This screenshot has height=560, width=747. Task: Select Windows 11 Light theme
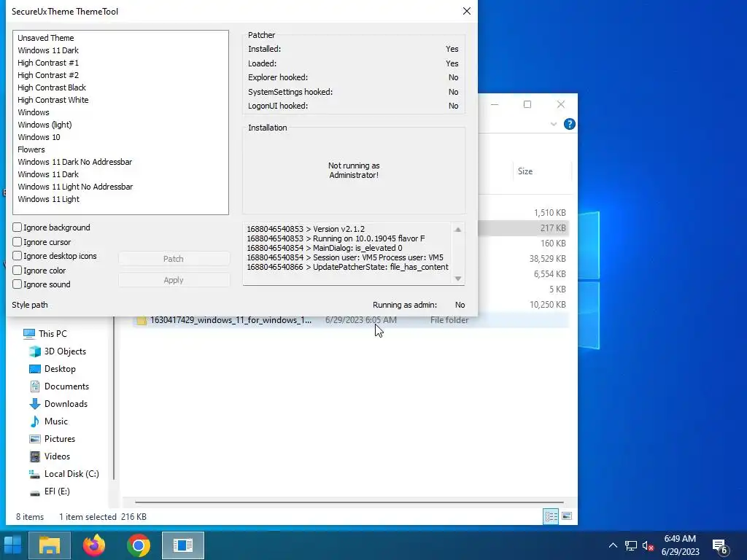[49, 199]
